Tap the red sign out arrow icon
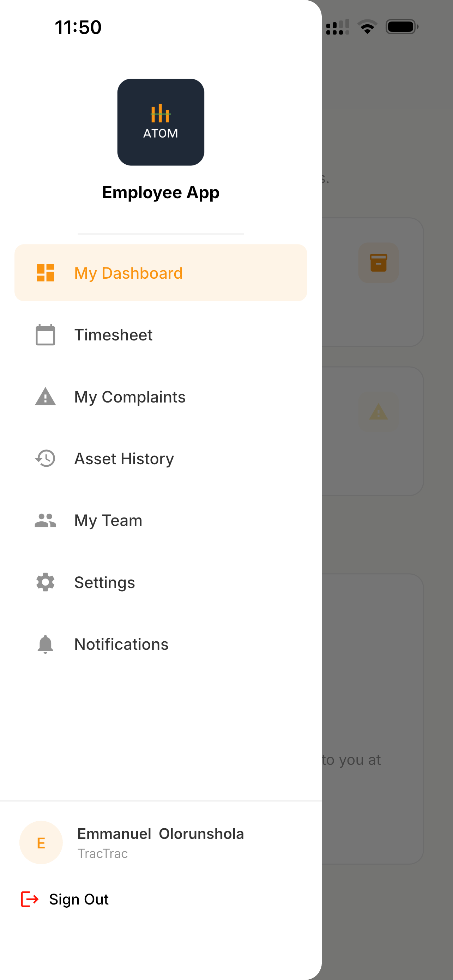Image resolution: width=453 pixels, height=980 pixels. click(30, 899)
